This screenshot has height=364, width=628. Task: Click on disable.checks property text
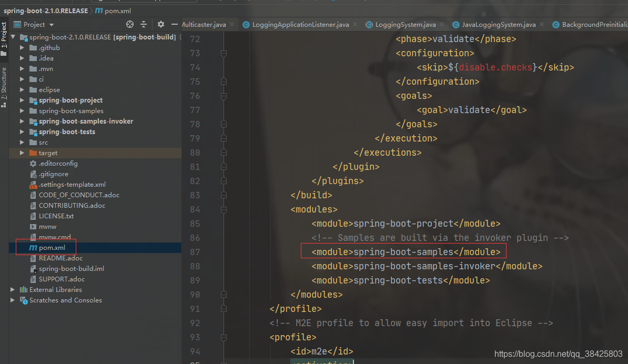495,67
